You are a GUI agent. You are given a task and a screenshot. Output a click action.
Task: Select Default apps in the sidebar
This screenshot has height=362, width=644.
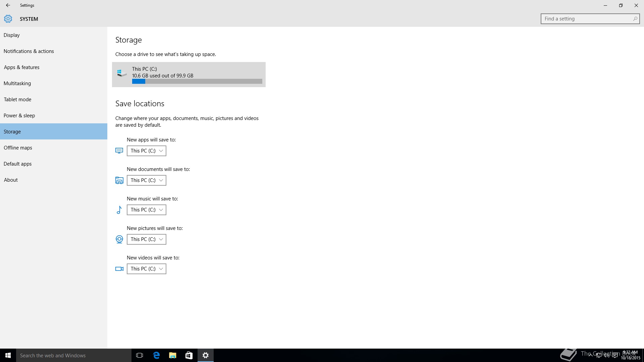(17, 164)
